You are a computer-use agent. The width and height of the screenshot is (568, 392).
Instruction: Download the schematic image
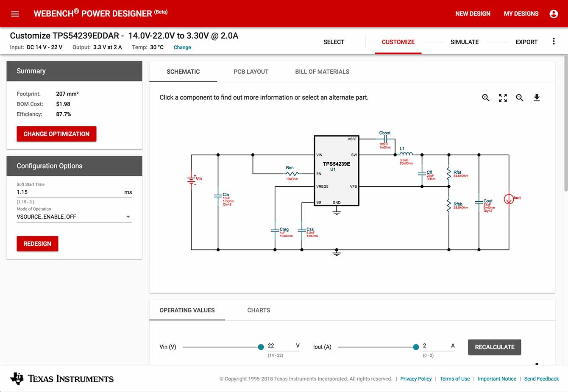[537, 98]
